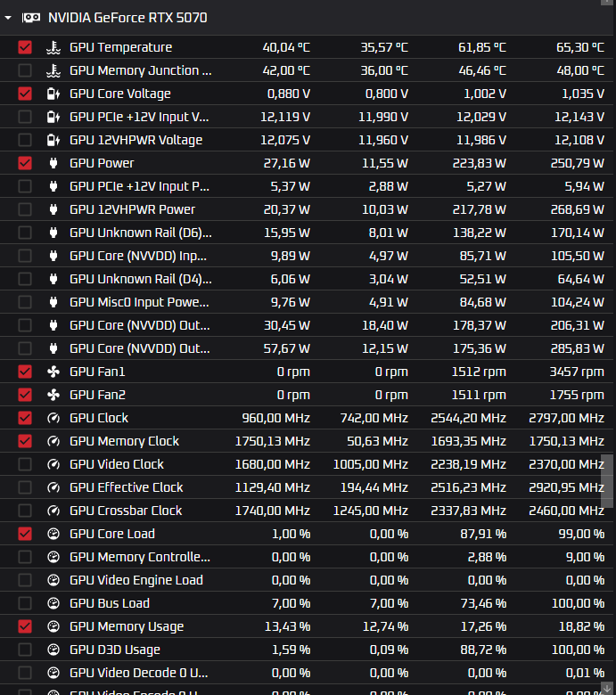Select the 73,46 % GPU Bus Load value
The image size is (616, 695).
[483, 603]
